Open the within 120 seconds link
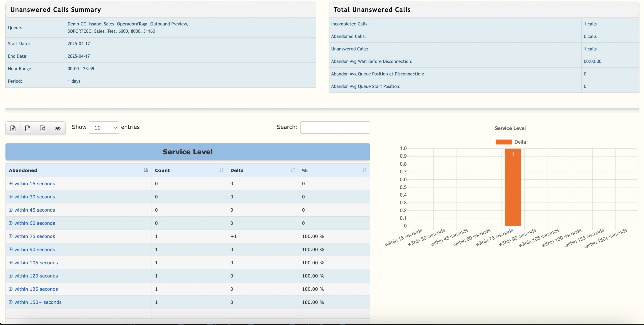Viewport: 644px width, 325px height. click(36, 276)
